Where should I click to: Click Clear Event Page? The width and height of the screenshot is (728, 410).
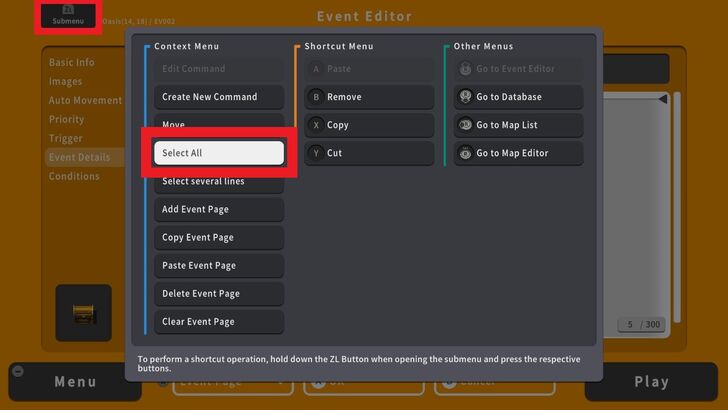(219, 322)
